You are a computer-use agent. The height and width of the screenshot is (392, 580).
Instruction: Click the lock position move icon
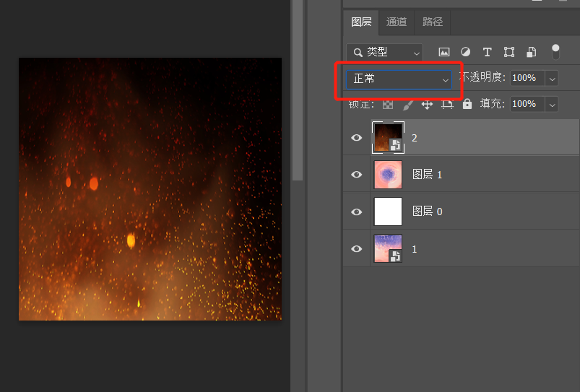tap(427, 104)
